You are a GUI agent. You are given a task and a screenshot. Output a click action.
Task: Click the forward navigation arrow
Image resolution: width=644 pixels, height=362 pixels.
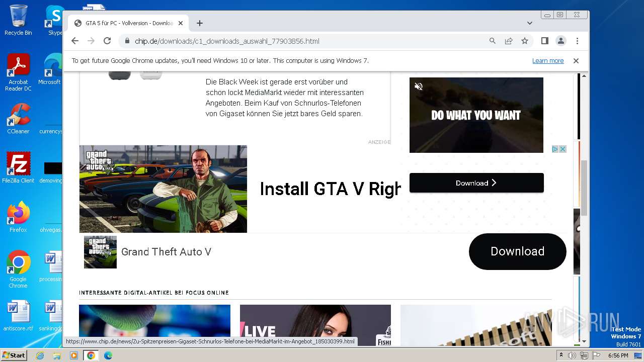pyautogui.click(x=91, y=41)
